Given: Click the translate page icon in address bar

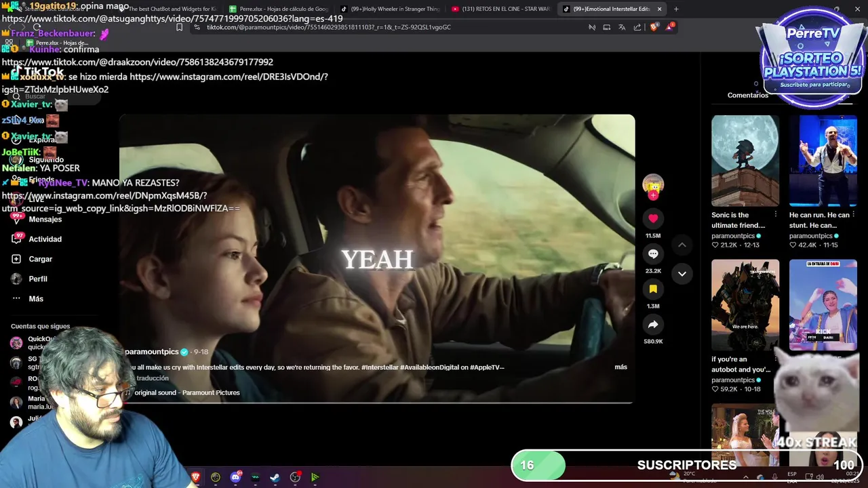Looking at the screenshot, I should [622, 27].
